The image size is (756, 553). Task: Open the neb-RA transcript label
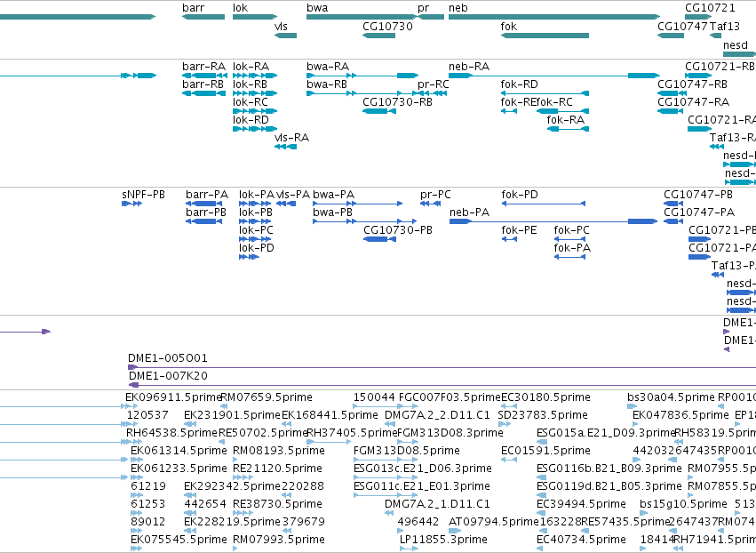(469, 66)
